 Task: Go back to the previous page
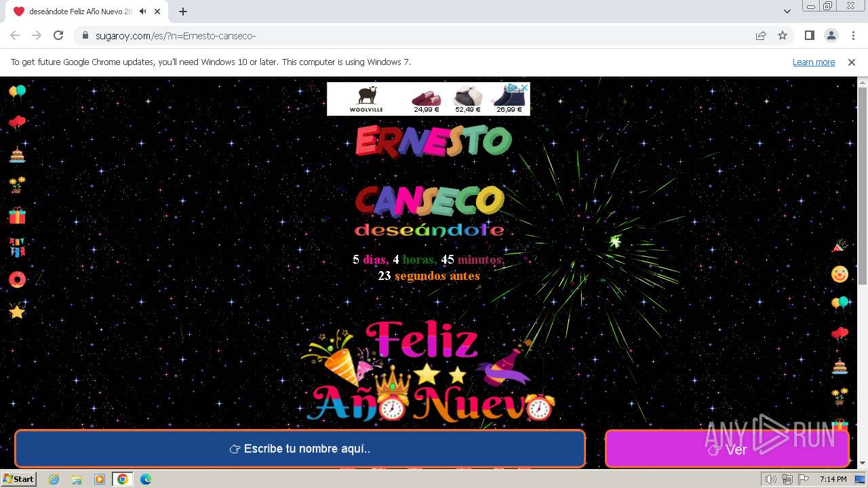coord(15,35)
